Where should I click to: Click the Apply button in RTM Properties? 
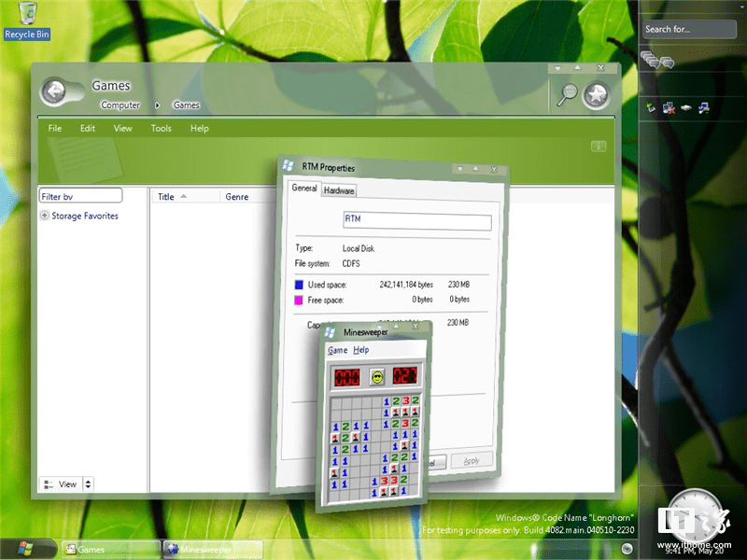472,459
